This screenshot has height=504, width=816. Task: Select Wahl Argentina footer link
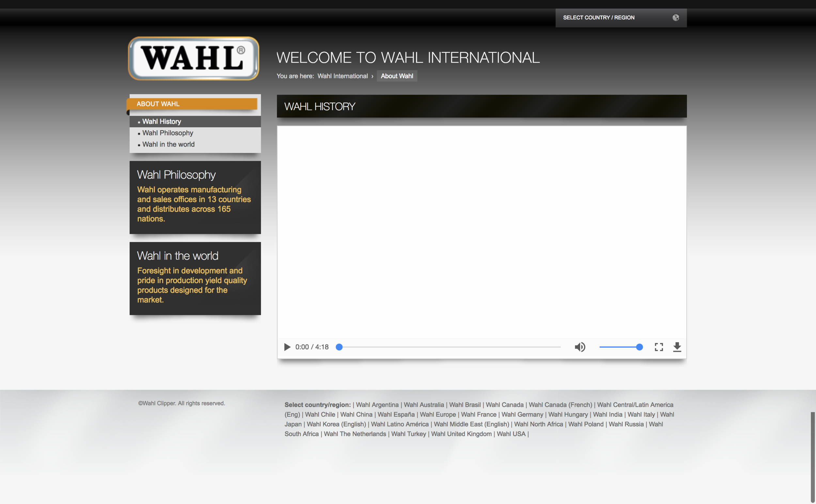[377, 405]
